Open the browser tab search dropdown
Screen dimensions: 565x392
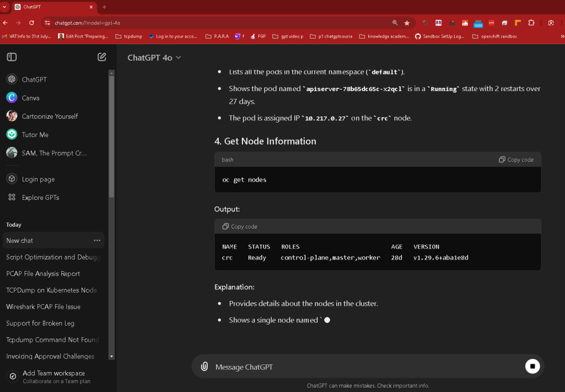pos(4,7)
